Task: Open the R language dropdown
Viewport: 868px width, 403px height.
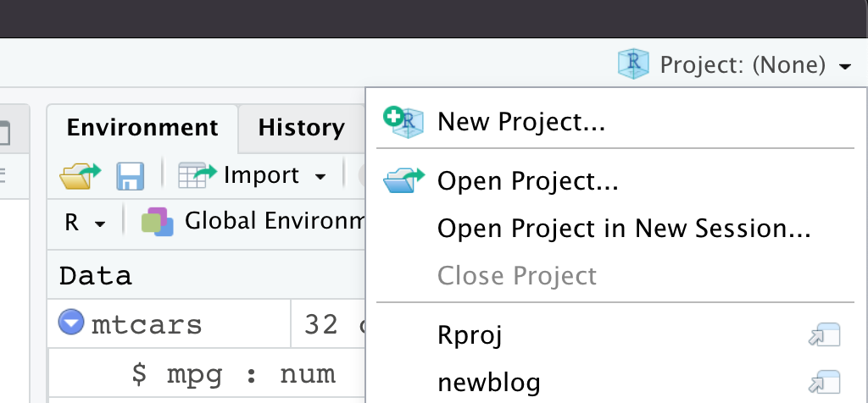Action: pos(85,223)
